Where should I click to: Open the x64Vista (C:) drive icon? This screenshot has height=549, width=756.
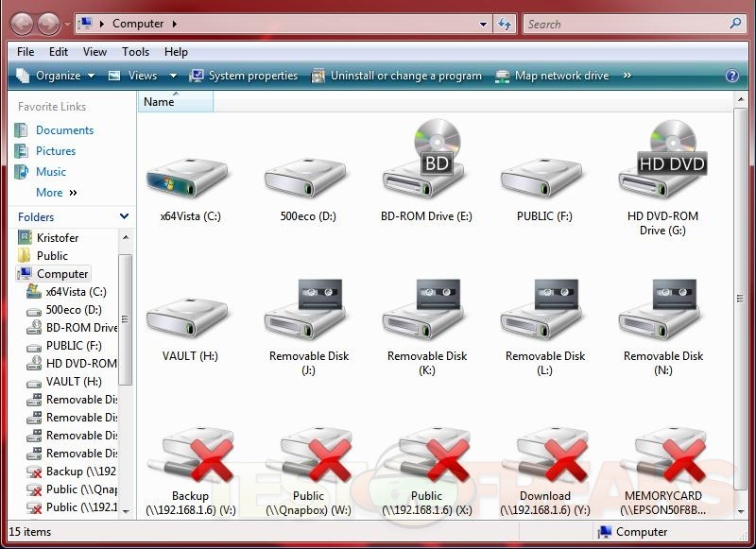click(x=189, y=175)
